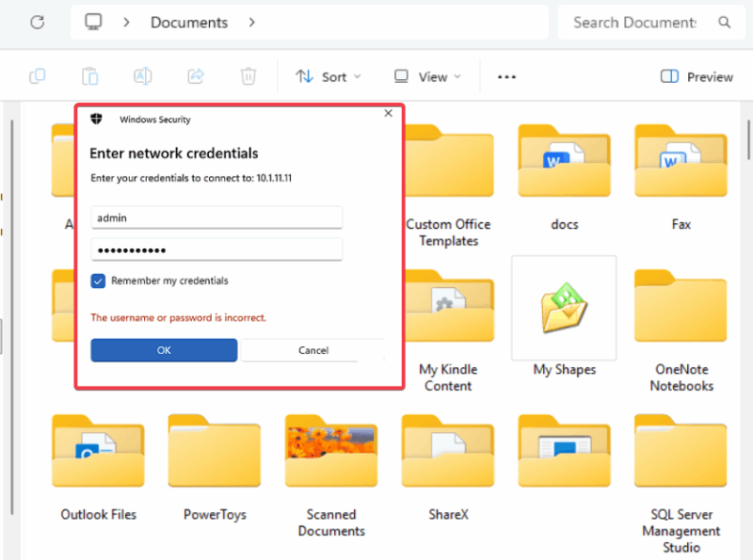Click the This PC icon in the breadcrumb bar
This screenshot has height=560, width=753.
click(x=93, y=22)
